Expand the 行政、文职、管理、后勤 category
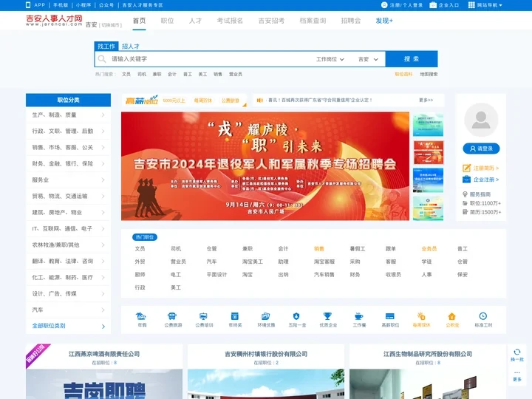 coord(68,132)
